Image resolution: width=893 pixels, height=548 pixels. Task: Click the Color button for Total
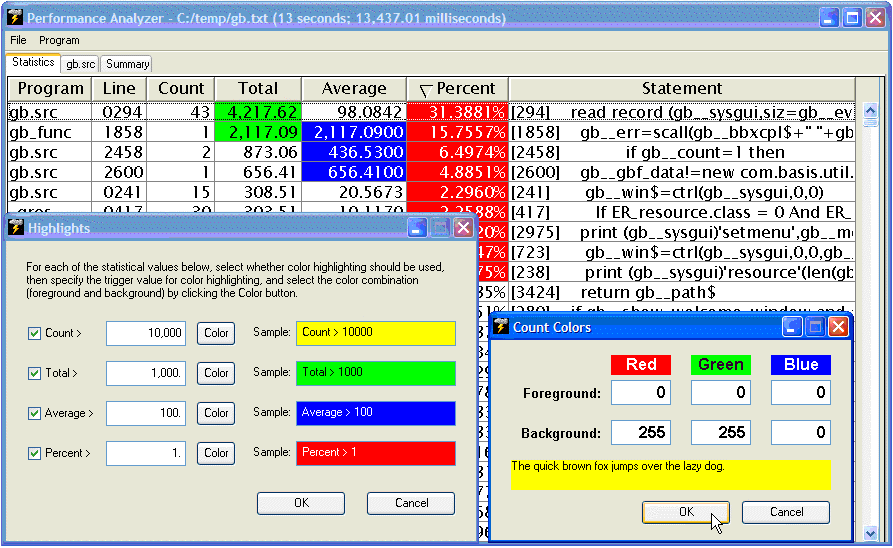click(216, 373)
